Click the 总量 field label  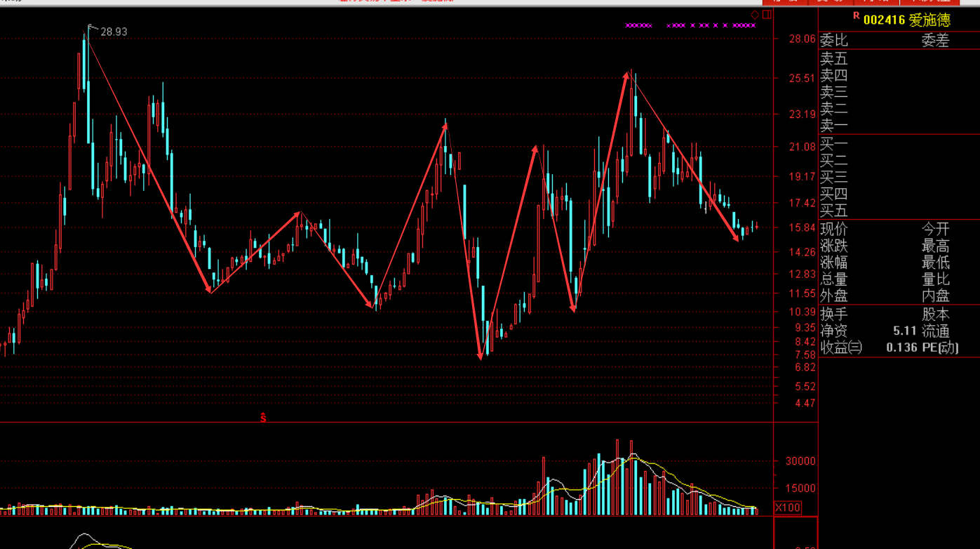click(833, 279)
